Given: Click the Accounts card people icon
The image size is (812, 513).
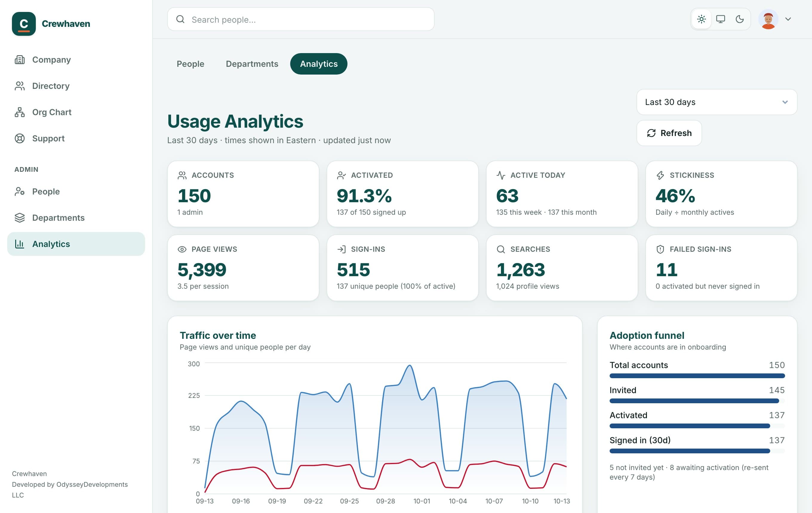Looking at the screenshot, I should click(182, 175).
